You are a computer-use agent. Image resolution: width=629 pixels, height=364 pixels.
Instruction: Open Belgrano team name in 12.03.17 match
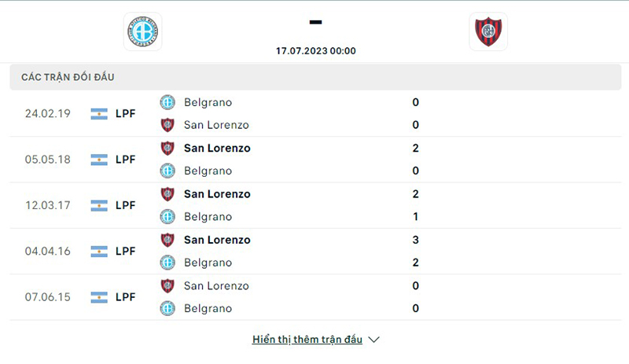coord(208,217)
